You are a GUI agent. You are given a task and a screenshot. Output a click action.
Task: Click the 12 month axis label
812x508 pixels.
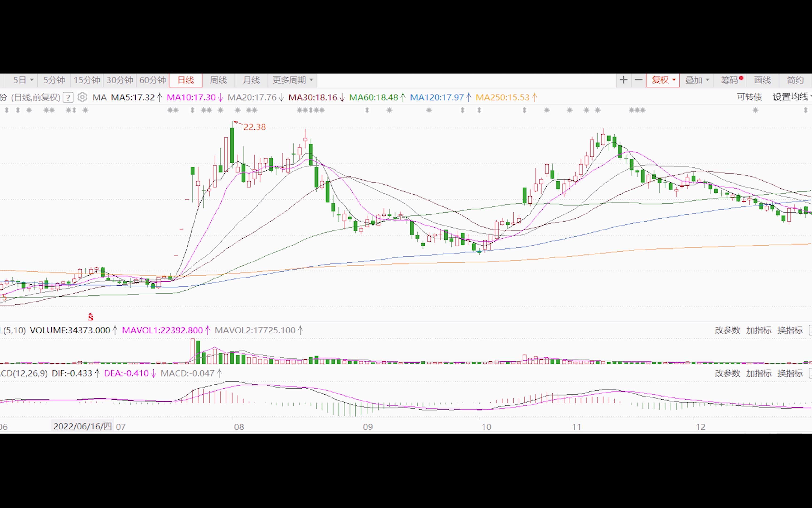tap(700, 427)
